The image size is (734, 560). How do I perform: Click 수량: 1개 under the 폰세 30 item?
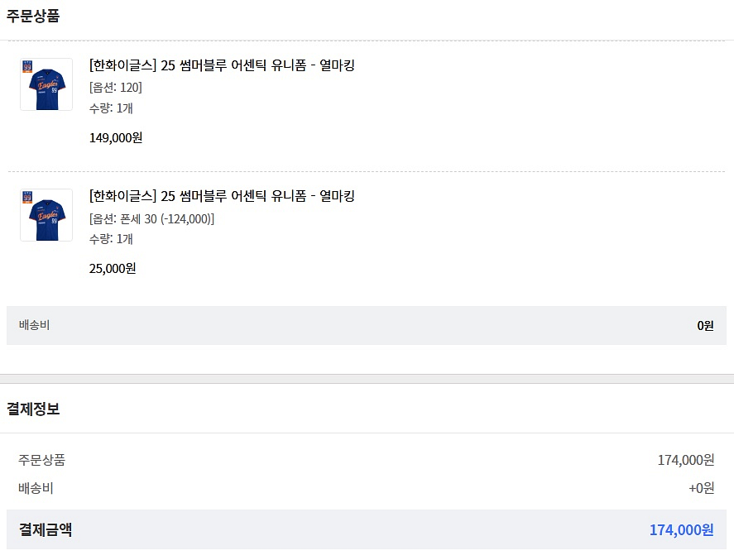point(111,238)
